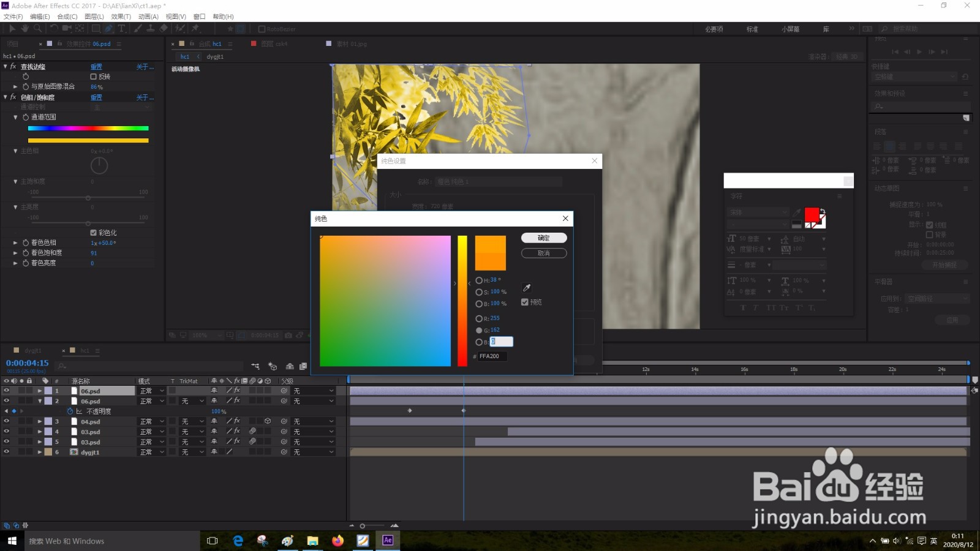Click 取消 in the 纯色 dialog

(x=544, y=253)
